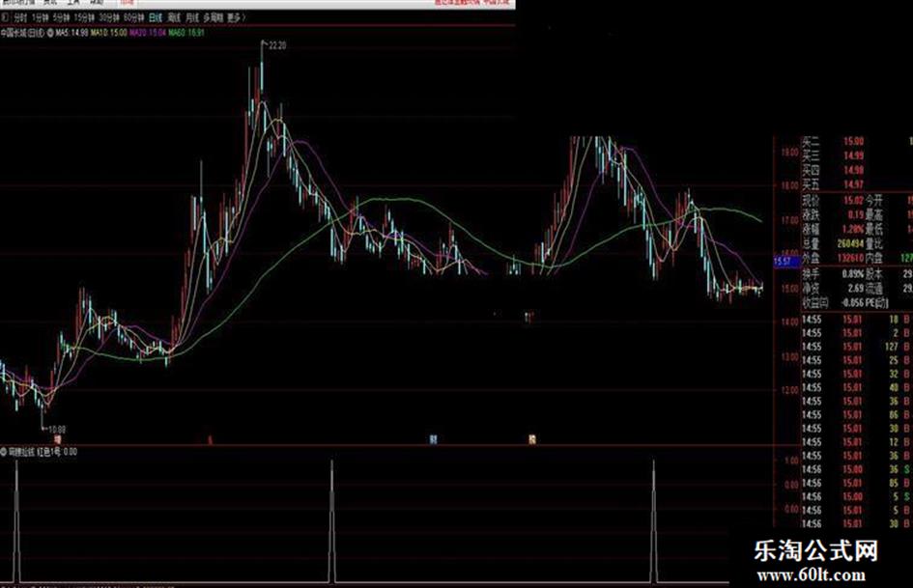Switch chart to 分时 view
This screenshot has width=913, height=588.
tap(20, 18)
